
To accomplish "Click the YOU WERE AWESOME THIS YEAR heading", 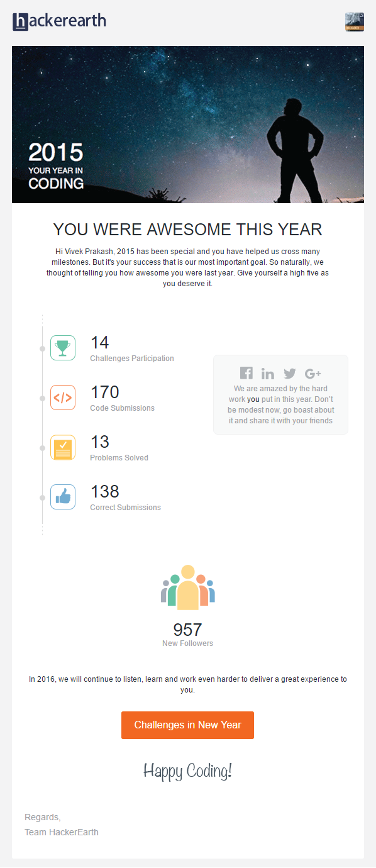I will [x=187, y=230].
